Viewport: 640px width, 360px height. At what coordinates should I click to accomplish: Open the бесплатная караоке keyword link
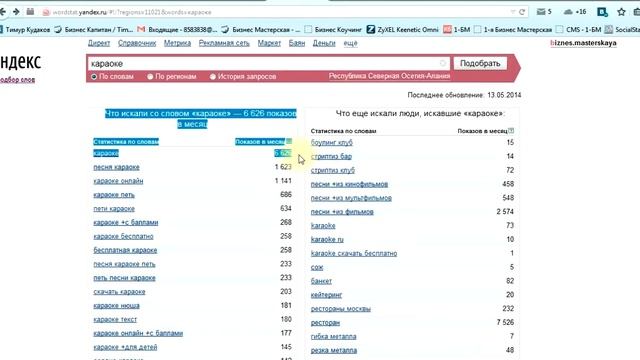point(125,250)
